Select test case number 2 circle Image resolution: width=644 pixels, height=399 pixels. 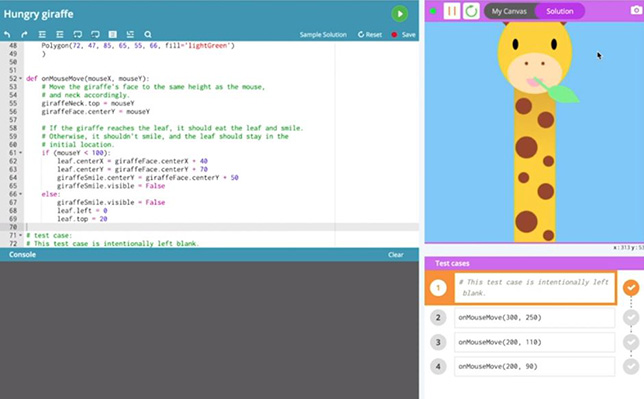coord(438,318)
